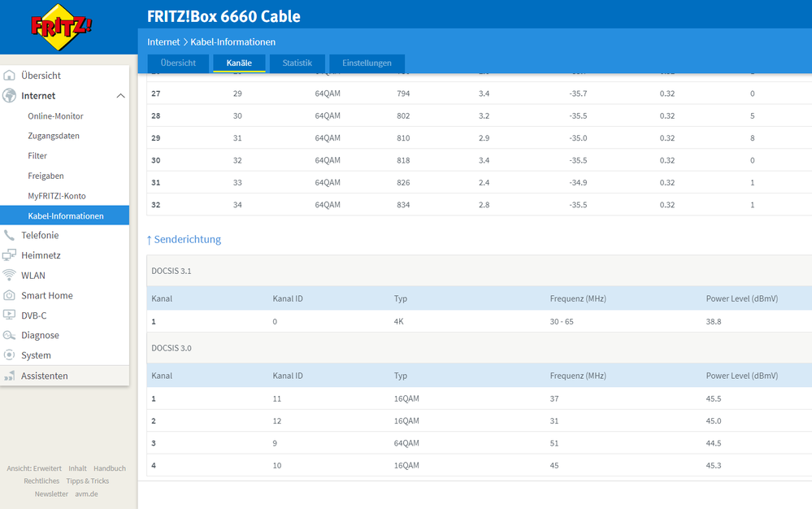Viewport: 812px width, 509px height.
Task: Open the Rechtliches footer link
Action: pyautogui.click(x=41, y=481)
